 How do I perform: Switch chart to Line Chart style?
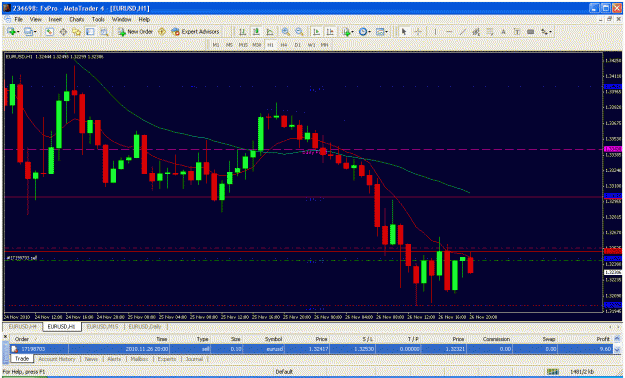click(x=270, y=32)
